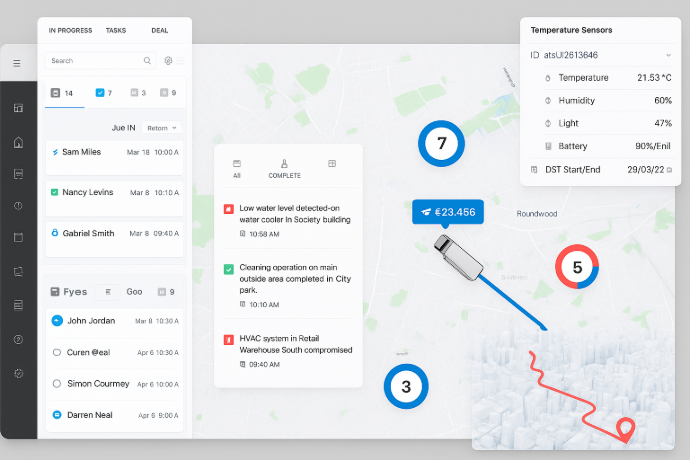The width and height of the screenshot is (690, 460).
Task: Click the calendar icon next to DST date
Action: [669, 170]
